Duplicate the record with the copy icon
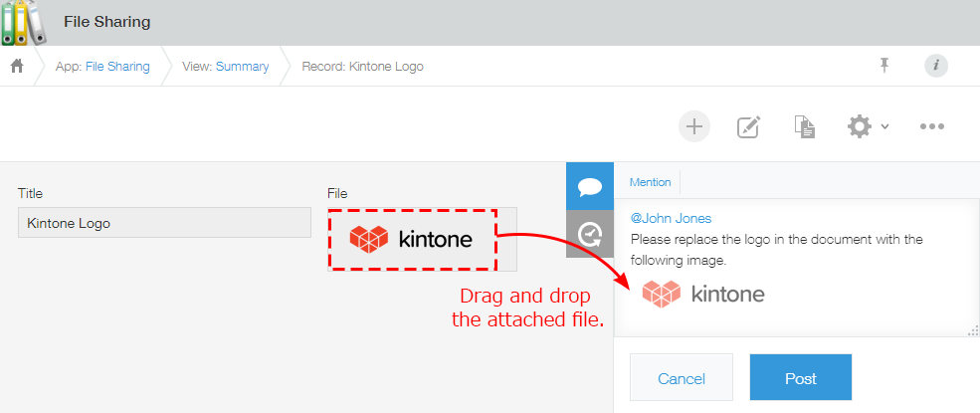The image size is (980, 413). (804, 126)
